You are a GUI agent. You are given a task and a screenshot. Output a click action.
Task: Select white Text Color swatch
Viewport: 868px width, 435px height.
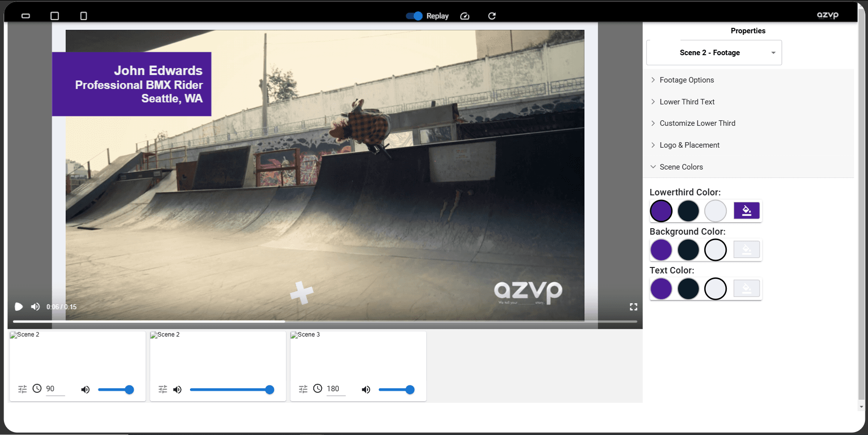click(716, 289)
